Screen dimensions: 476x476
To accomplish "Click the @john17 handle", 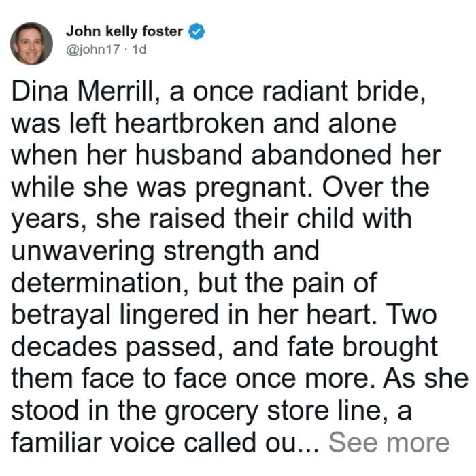I will (93, 49).
